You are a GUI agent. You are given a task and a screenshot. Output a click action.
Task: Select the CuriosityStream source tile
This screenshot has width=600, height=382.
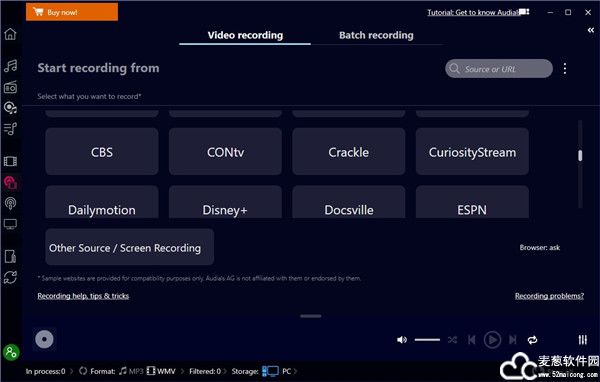(x=472, y=152)
